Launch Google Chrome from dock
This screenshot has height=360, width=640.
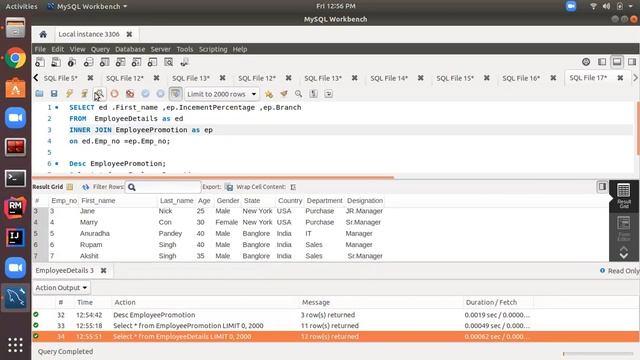click(x=16, y=58)
